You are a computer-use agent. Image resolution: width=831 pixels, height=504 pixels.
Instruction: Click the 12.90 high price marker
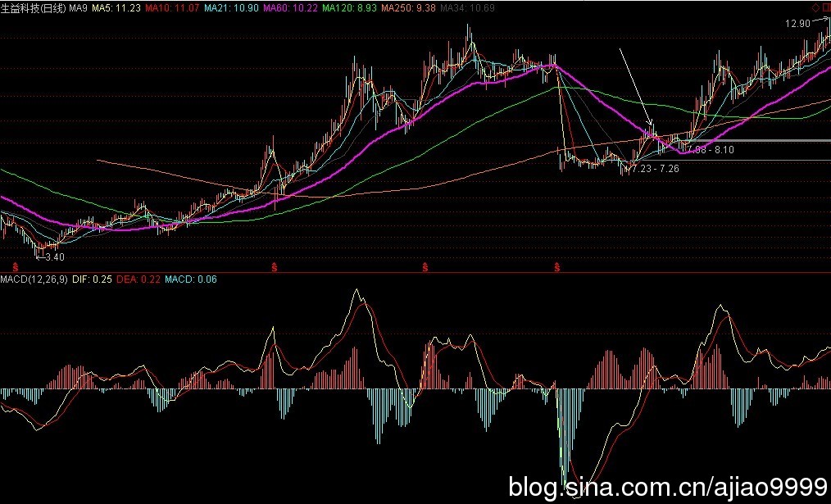797,24
